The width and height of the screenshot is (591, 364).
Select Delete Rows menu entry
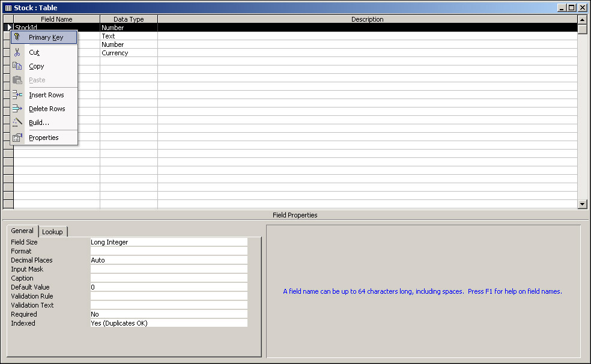[x=47, y=109]
